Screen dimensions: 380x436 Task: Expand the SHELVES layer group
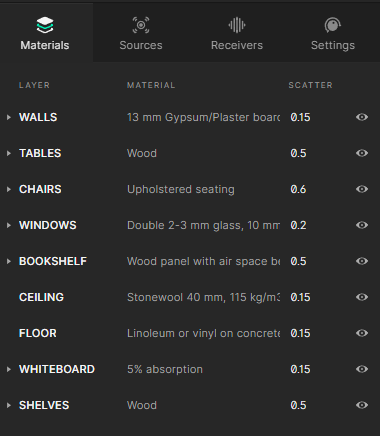[x=9, y=405]
